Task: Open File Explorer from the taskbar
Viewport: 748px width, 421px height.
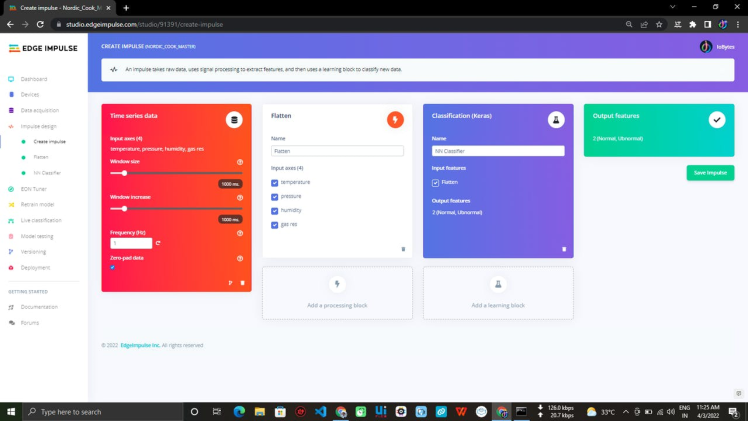Action: coord(260,411)
